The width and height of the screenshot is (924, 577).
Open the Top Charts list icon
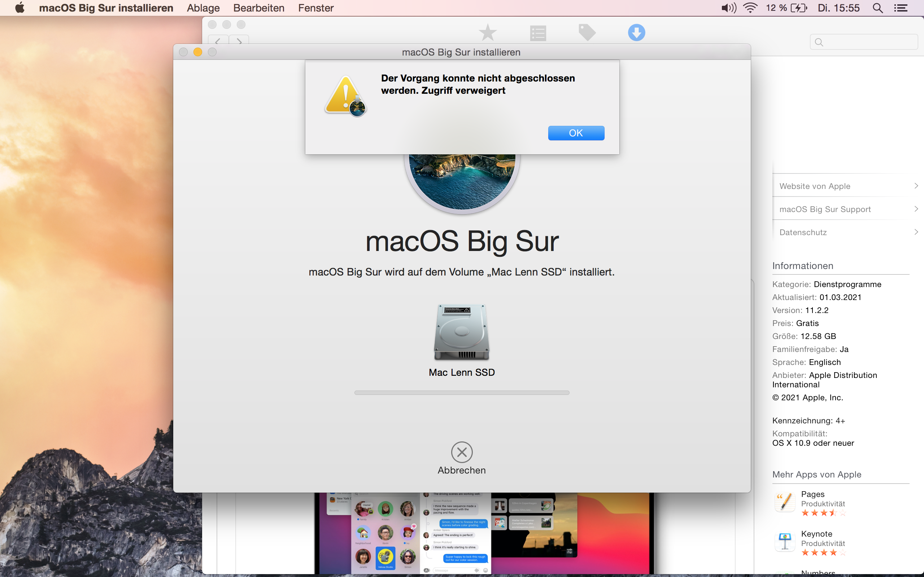click(537, 33)
